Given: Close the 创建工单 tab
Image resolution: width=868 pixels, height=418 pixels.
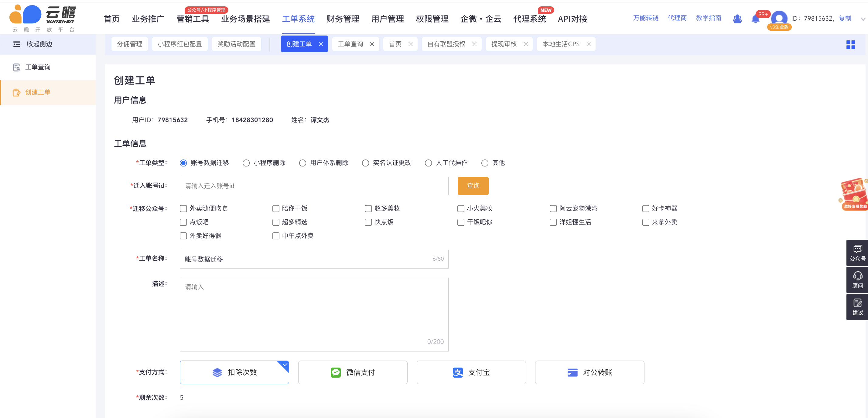Looking at the screenshot, I should (321, 44).
